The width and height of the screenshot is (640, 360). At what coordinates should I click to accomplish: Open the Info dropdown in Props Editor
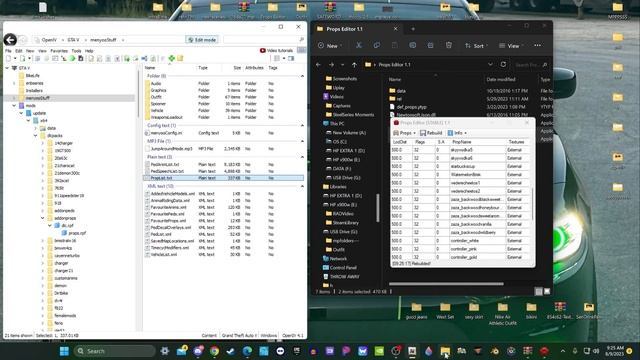click(457, 133)
